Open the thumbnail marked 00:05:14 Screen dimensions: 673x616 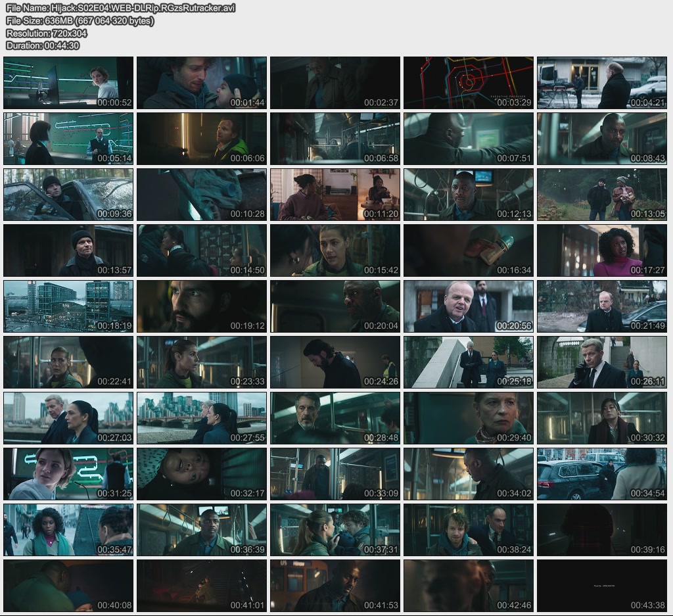[x=68, y=139]
